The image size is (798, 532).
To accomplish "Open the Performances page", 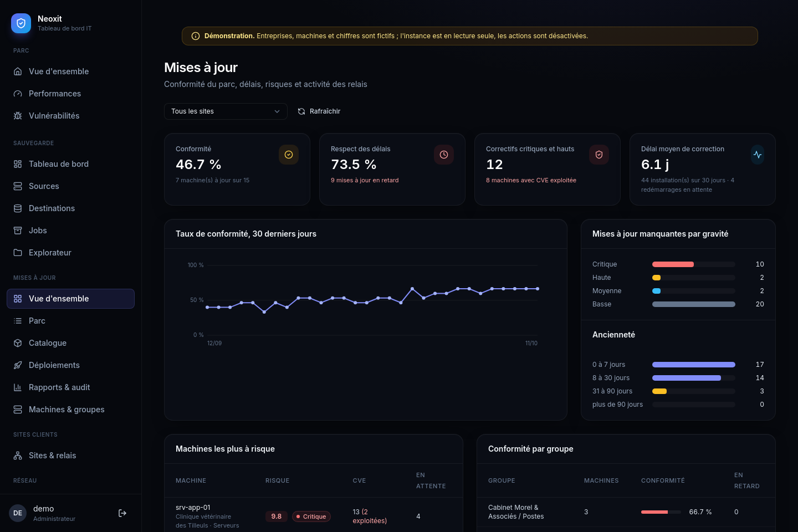I will coord(70,94).
